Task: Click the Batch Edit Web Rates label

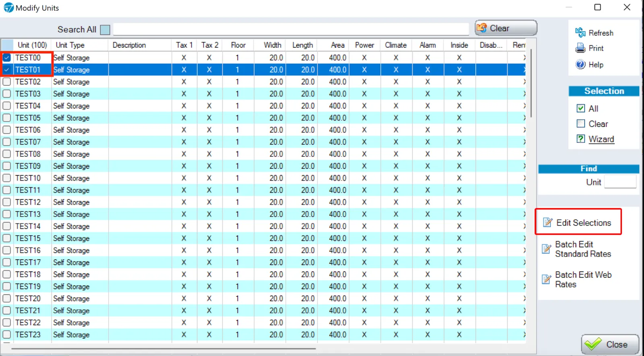Action: pos(583,279)
